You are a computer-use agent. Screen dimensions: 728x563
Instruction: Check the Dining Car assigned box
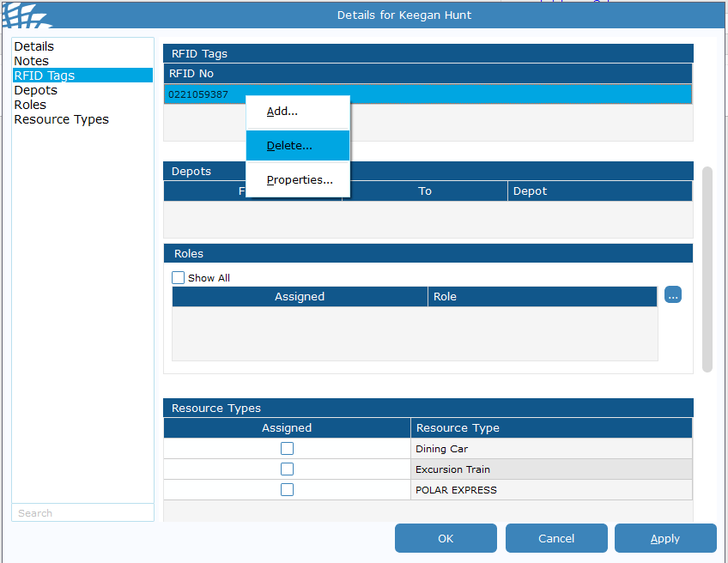287,449
